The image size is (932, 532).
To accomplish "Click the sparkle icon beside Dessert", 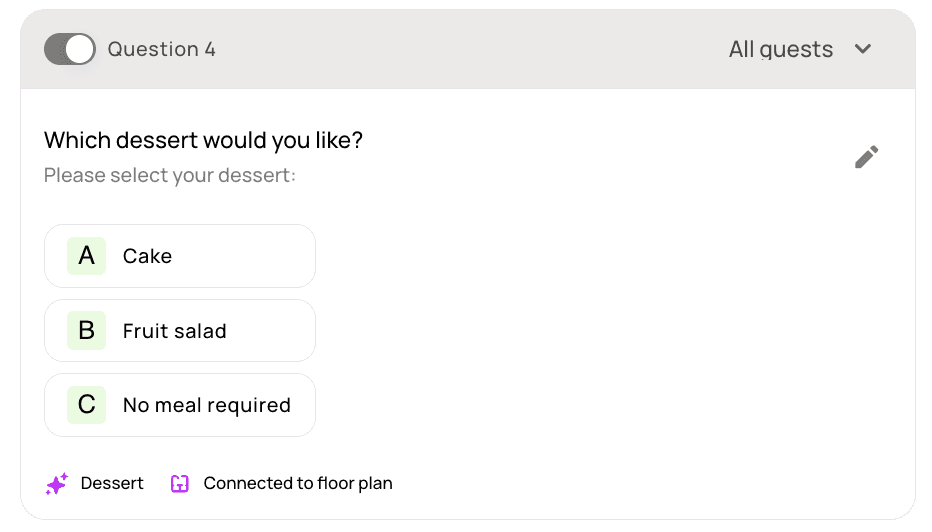I will [57, 484].
